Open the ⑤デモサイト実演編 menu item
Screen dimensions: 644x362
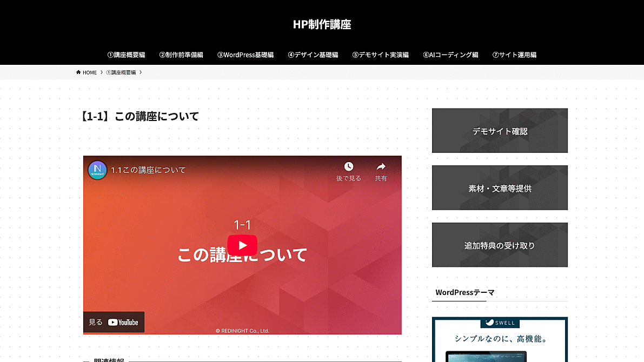[381, 55]
